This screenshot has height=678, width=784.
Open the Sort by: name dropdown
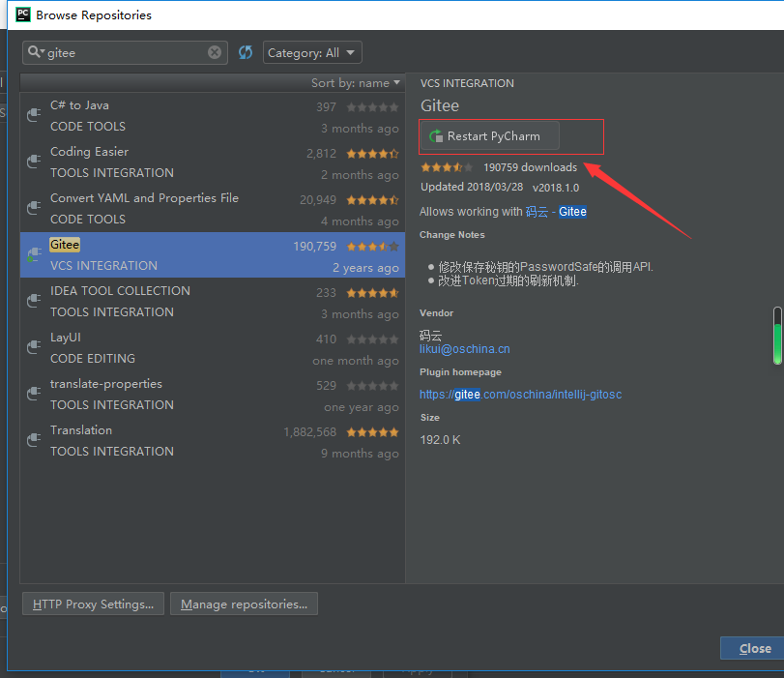356,83
